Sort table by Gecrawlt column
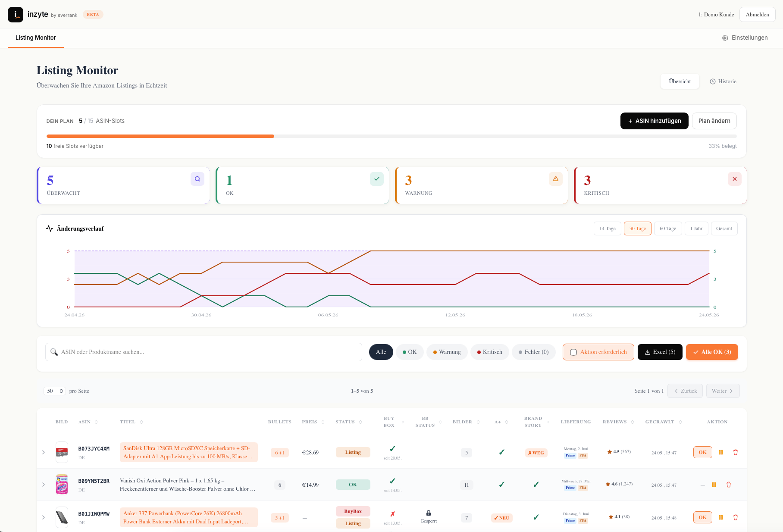This screenshot has height=532, width=783. pos(664,422)
